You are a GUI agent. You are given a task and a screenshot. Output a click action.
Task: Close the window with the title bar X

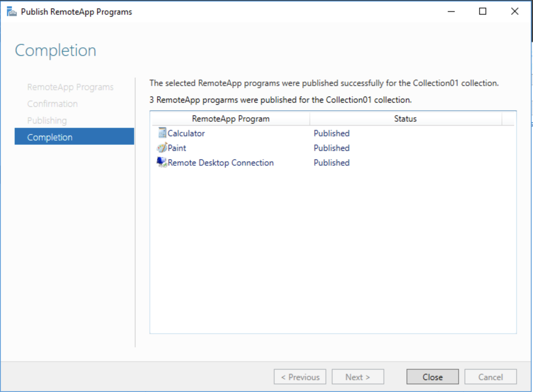514,12
